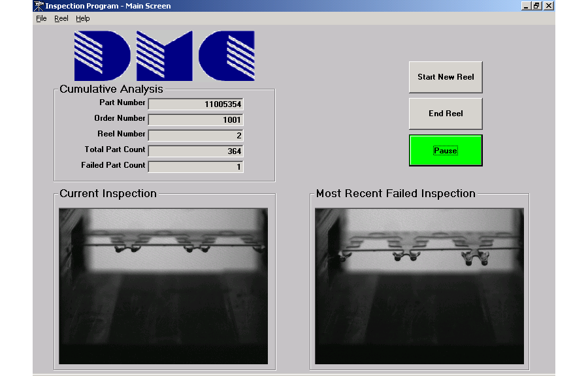Click the Order Number field showing 1001
This screenshot has height=376, width=588.
pyautogui.click(x=196, y=120)
